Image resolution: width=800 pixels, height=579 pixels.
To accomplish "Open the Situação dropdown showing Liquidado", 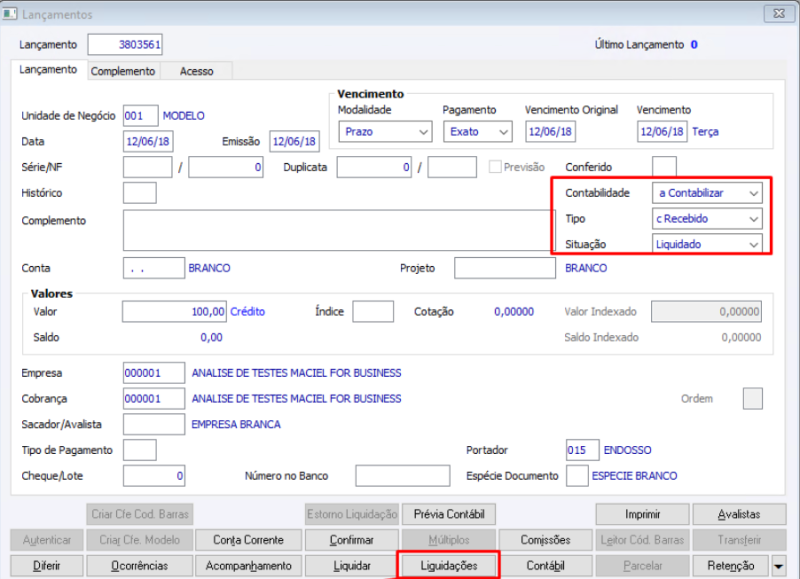I will click(x=707, y=244).
